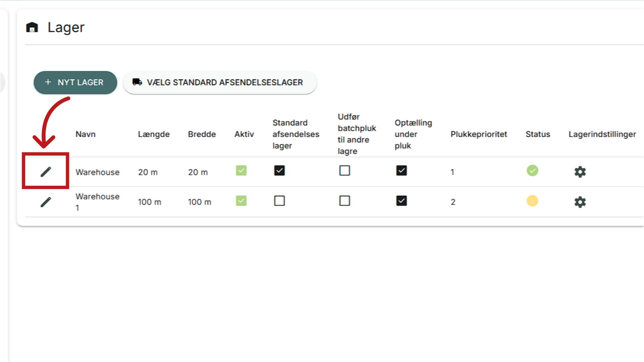The image size is (644, 362).
Task: Uncheck Optælling under pluk for Warehouse 1
Action: click(x=401, y=201)
